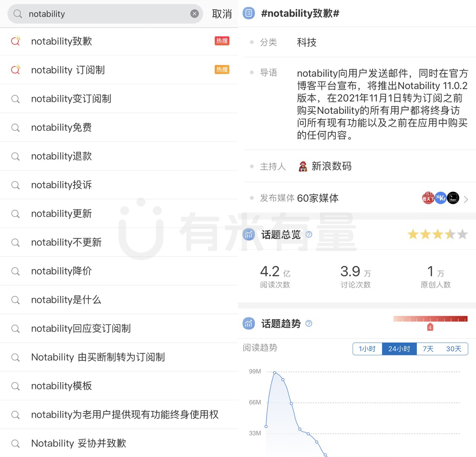Click the chart icon beside 话题趋势
The image size is (476, 457).
[x=249, y=323]
